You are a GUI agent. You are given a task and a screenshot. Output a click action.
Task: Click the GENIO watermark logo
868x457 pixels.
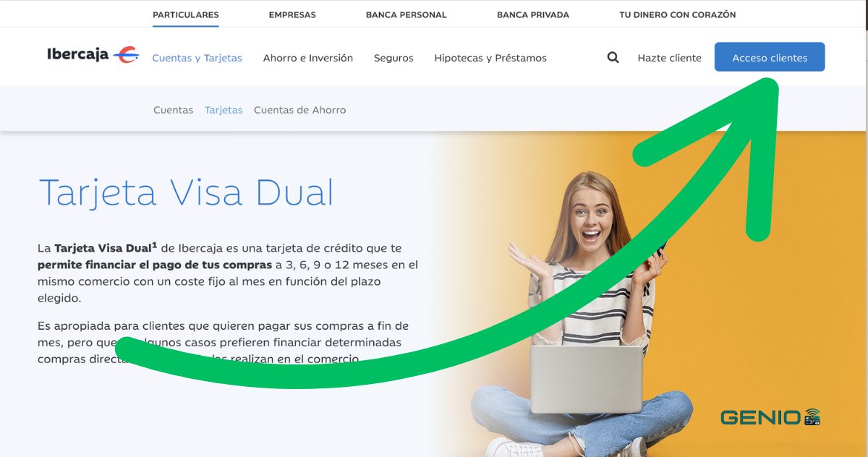[770, 417]
